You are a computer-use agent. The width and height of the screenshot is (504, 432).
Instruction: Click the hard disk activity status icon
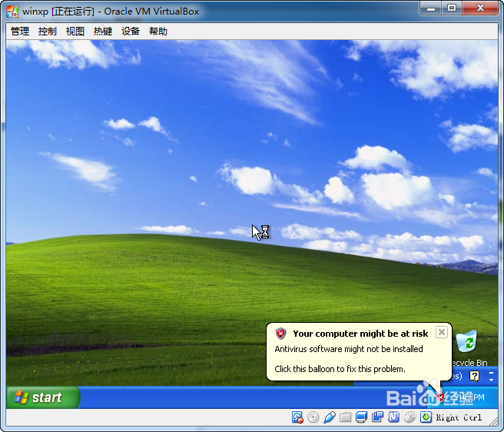297,417
